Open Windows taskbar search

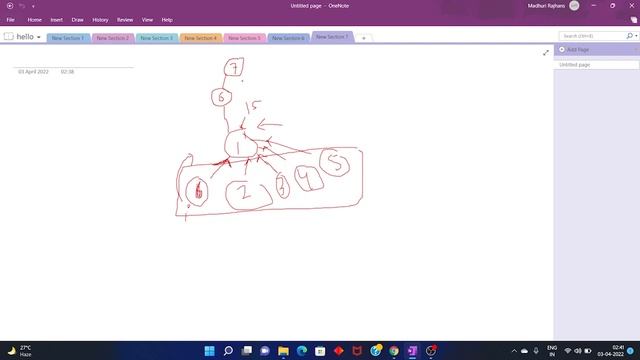tap(228, 351)
